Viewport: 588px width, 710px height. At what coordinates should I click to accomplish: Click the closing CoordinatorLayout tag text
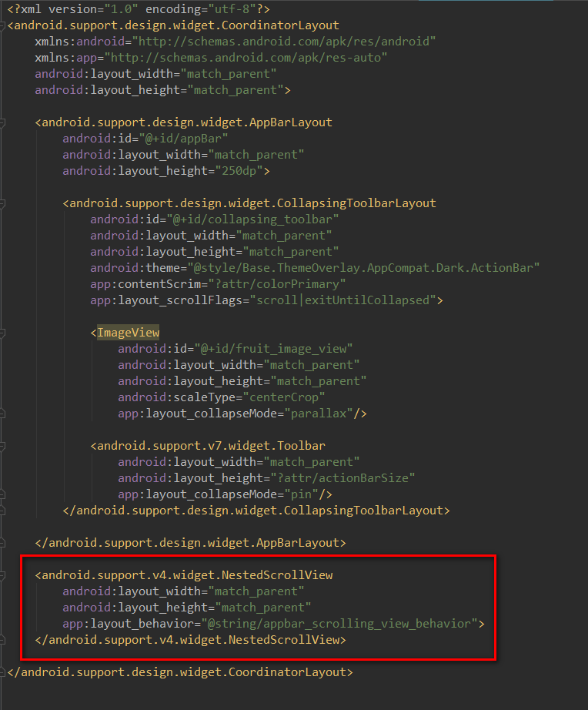[180, 672]
